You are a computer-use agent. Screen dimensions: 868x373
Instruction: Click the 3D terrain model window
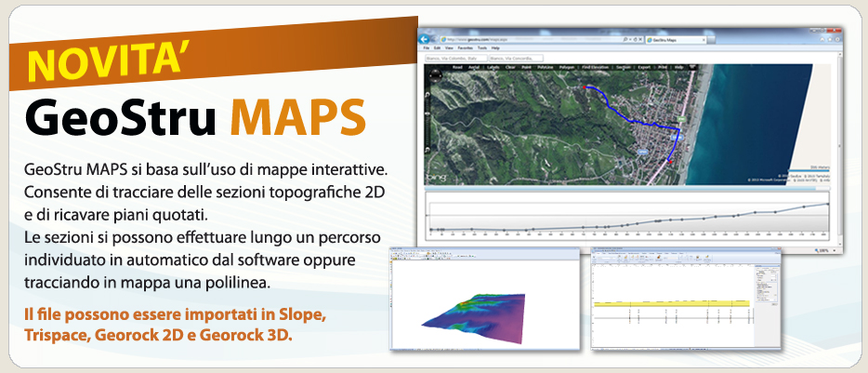[484, 299]
